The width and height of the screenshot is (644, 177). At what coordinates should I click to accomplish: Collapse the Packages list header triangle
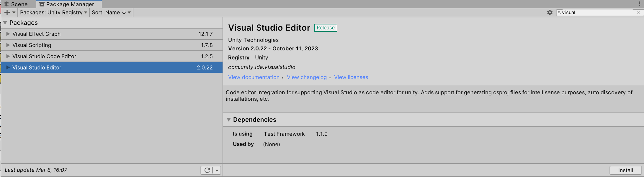click(5, 23)
